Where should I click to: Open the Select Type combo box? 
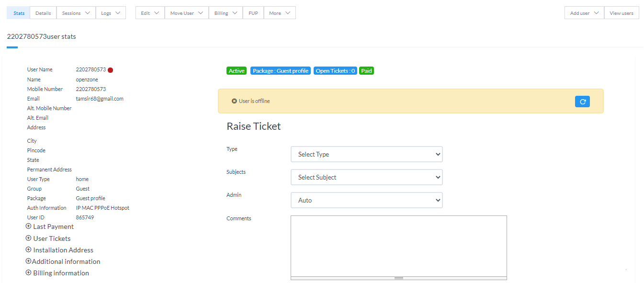point(366,154)
